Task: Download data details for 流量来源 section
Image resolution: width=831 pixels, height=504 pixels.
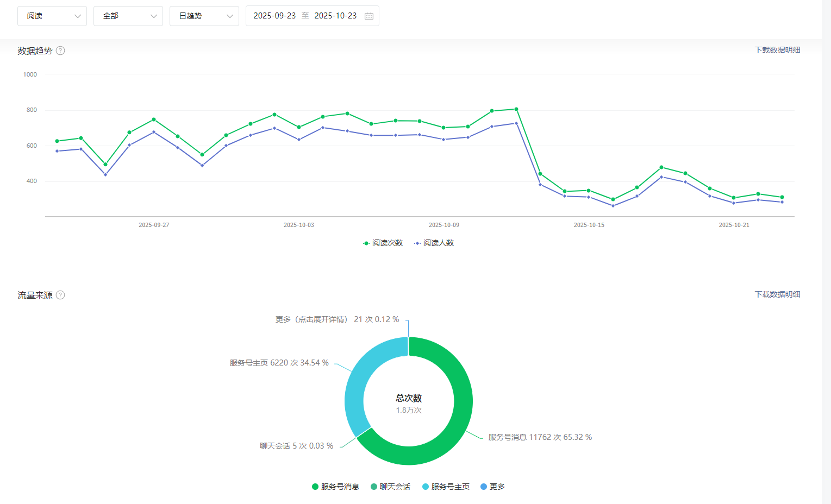Action: (777, 294)
